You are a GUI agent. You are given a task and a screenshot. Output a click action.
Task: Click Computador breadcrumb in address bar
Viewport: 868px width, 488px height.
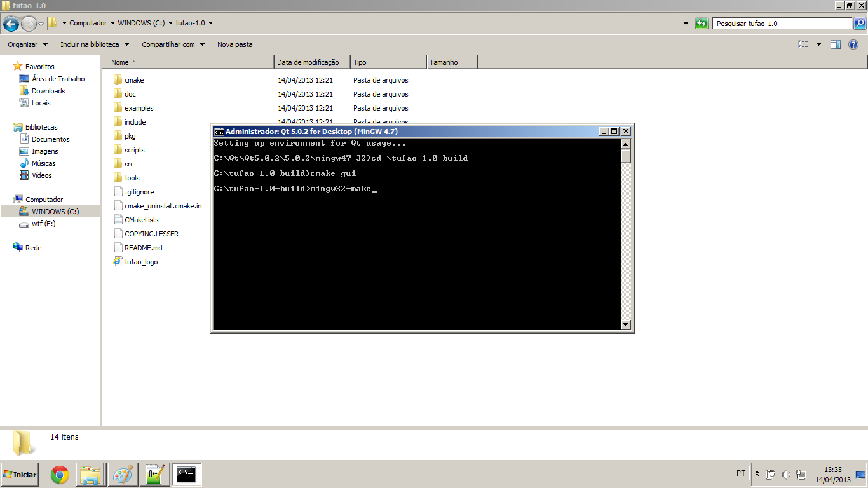[x=88, y=23]
